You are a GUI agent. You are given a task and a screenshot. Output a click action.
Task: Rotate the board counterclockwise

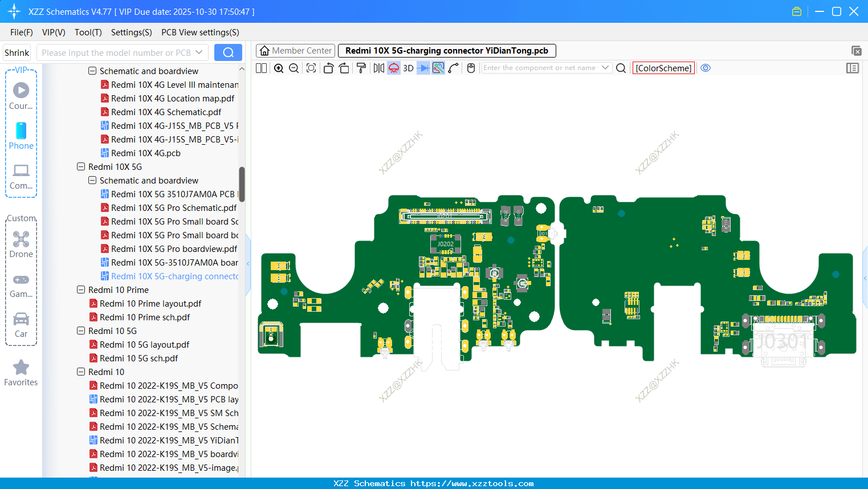pos(328,68)
